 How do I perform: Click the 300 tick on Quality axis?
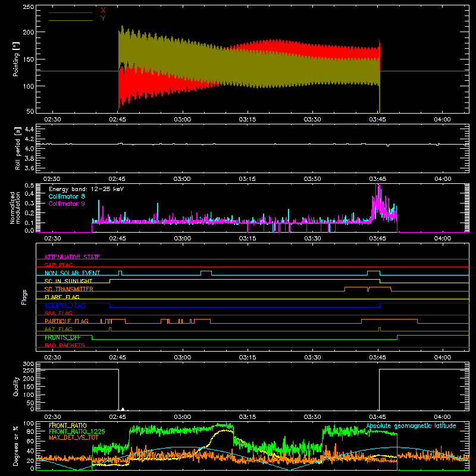tap(29, 364)
